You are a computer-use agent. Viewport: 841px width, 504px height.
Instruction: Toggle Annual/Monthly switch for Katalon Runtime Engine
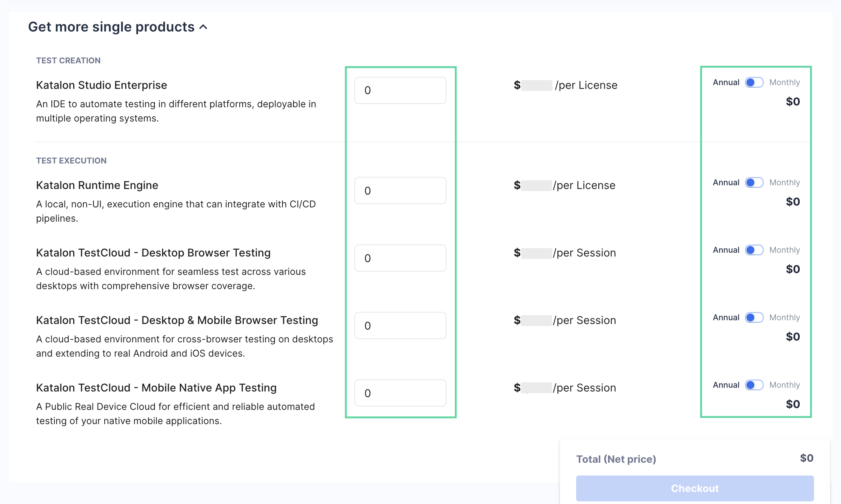tap(754, 183)
